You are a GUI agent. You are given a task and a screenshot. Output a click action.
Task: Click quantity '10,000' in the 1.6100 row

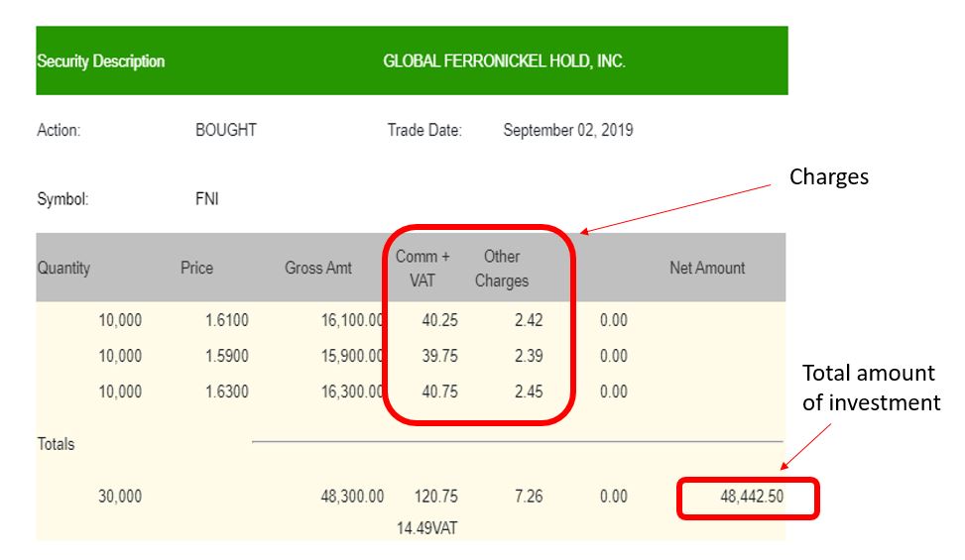[120, 320]
